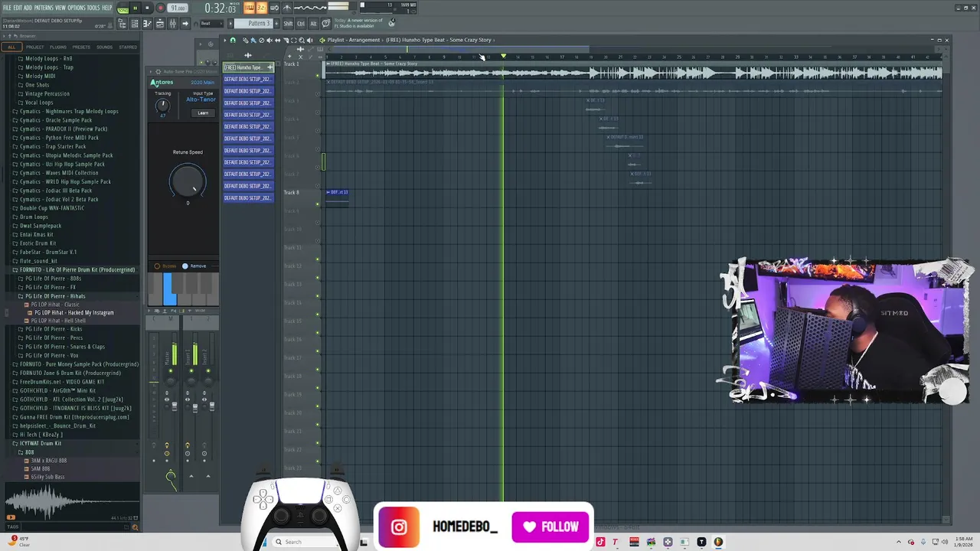This screenshot has width=980, height=551.
Task: Open the EDIT menu
Action: [18, 8]
